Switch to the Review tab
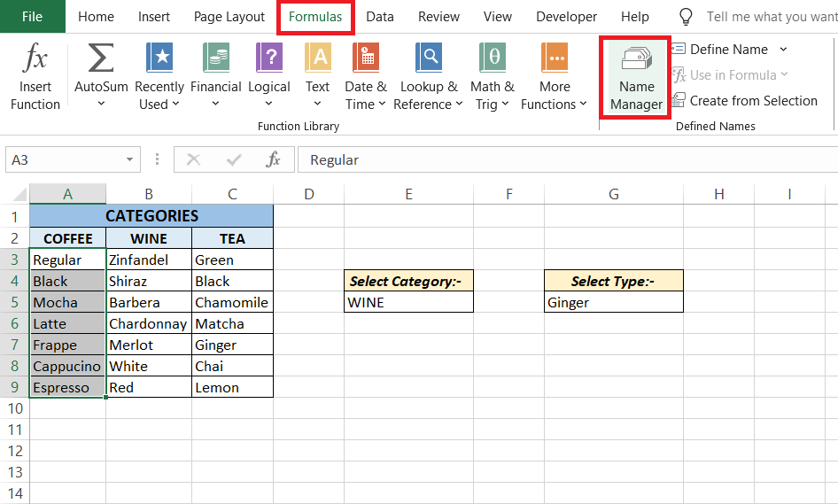838x504 pixels. point(438,17)
